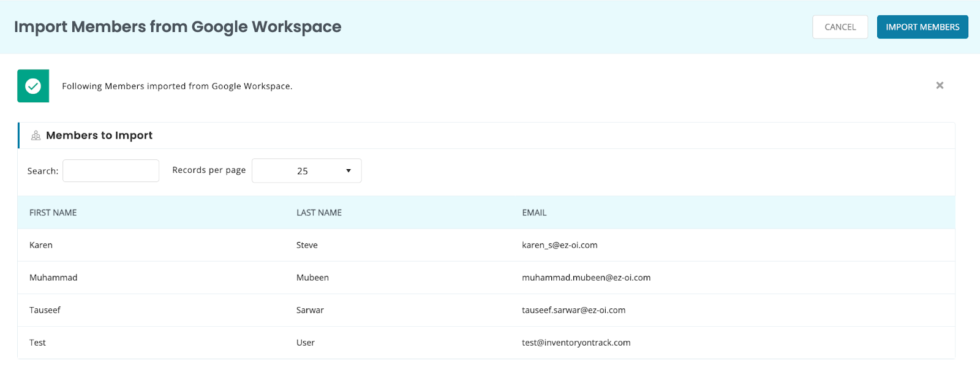The width and height of the screenshot is (980, 385).
Task: Dismiss the import success notification
Action: pos(940,85)
